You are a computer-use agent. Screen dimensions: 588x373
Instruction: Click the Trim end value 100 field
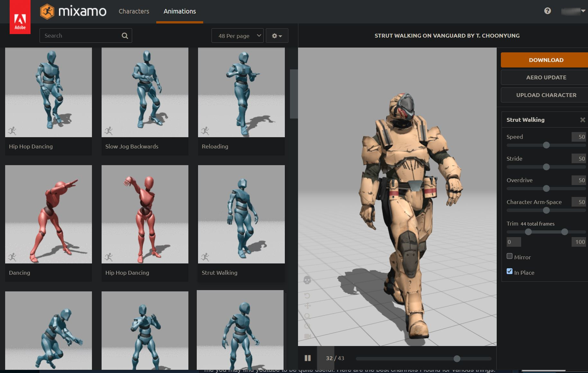(x=579, y=242)
